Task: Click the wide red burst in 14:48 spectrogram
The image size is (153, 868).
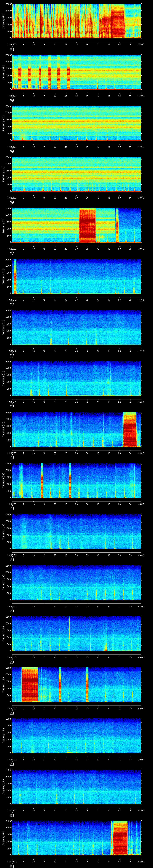Action: (x=30, y=685)
